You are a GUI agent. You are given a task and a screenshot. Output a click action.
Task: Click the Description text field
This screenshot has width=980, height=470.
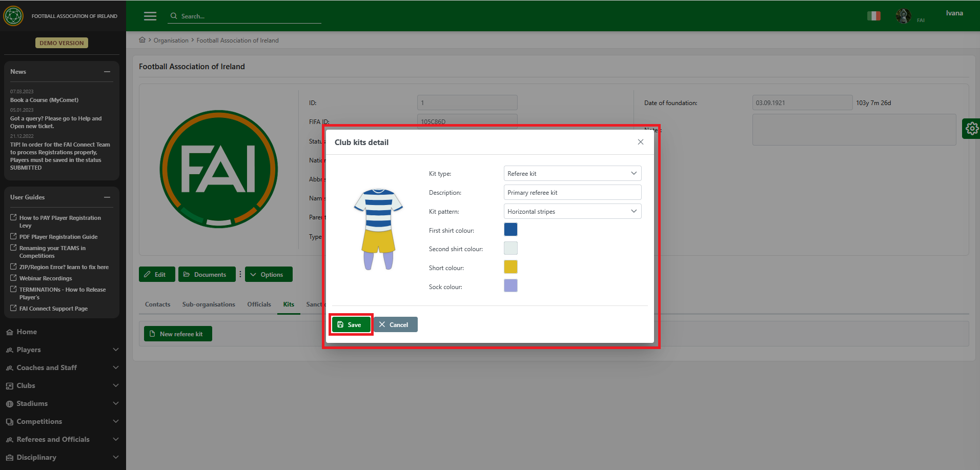coord(572,193)
